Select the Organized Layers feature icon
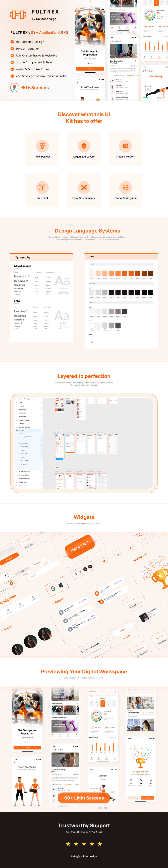 click(x=84, y=146)
